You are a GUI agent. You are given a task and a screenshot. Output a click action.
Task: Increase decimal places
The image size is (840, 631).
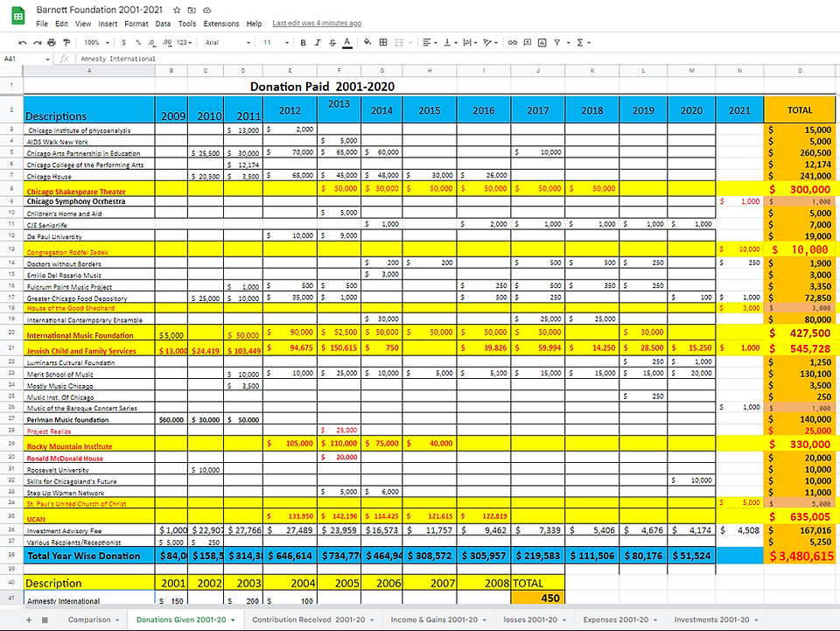tap(167, 42)
